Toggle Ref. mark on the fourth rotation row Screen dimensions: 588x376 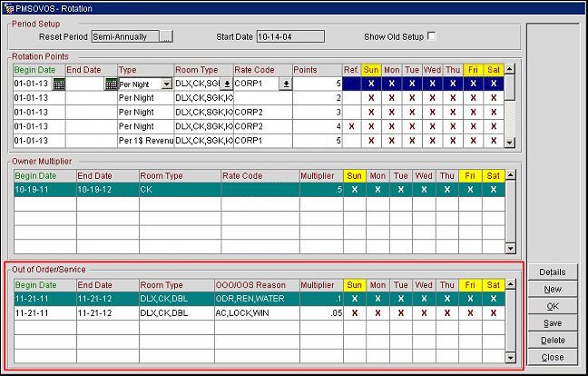click(351, 126)
